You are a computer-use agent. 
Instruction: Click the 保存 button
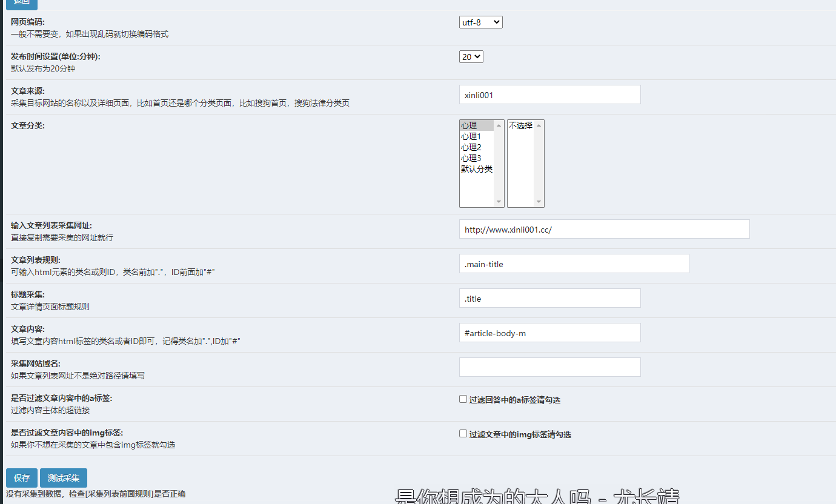(22, 478)
